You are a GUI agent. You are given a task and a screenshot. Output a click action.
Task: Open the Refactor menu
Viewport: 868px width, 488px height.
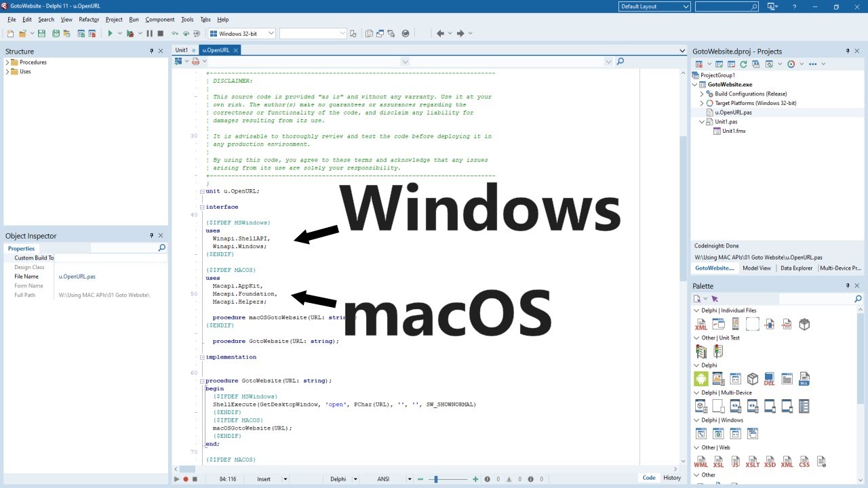tap(89, 20)
